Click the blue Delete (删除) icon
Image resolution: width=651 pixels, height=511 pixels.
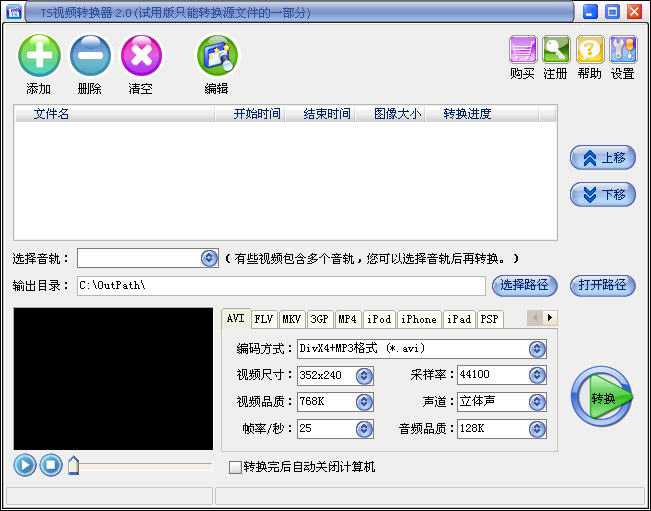tap(90, 56)
